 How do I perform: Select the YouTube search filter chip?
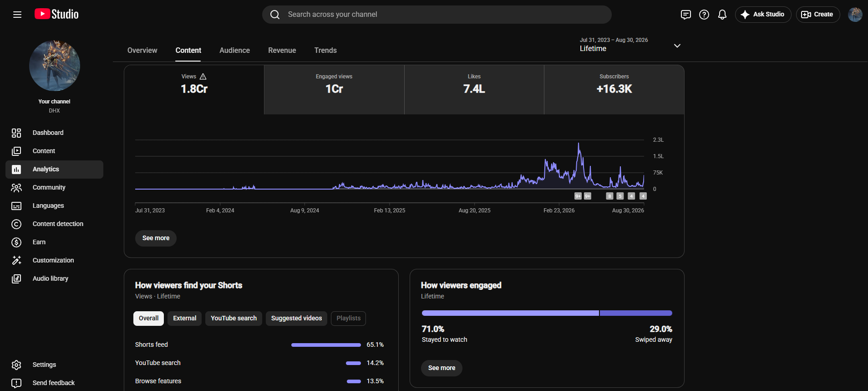point(233,318)
